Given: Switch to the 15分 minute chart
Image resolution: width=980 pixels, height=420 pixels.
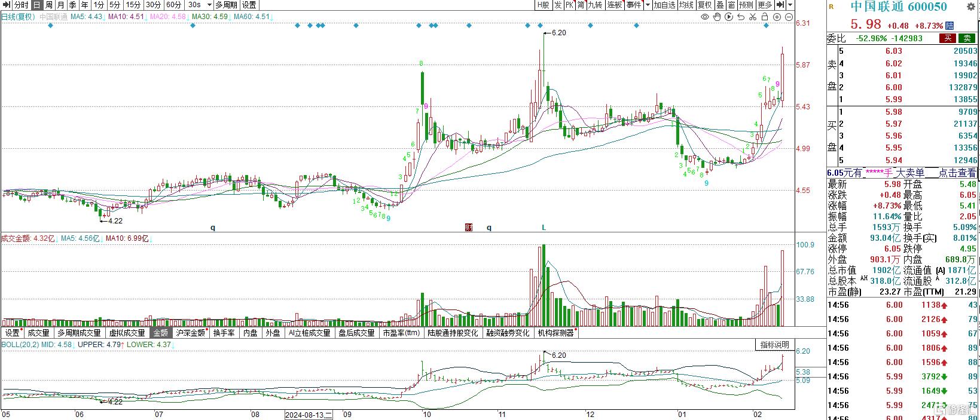Looking at the screenshot, I should point(133,5).
